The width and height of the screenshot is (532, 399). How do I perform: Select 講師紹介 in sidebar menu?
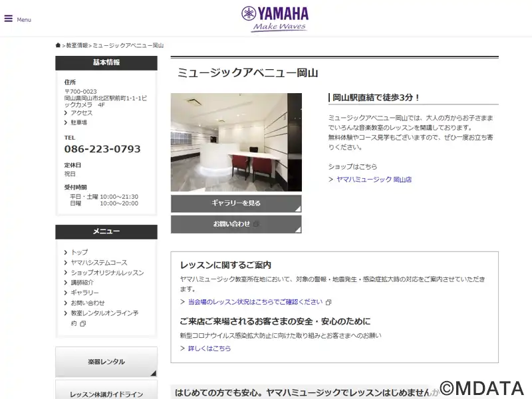point(82,282)
